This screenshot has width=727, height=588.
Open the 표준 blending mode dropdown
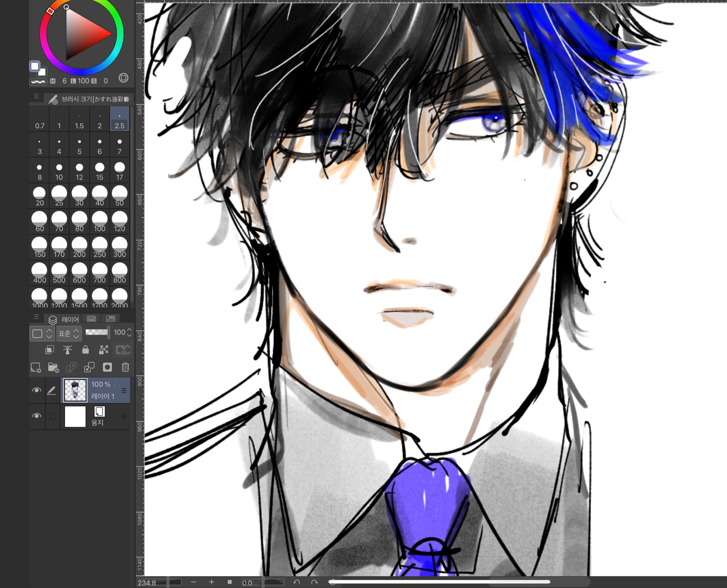[x=69, y=333]
